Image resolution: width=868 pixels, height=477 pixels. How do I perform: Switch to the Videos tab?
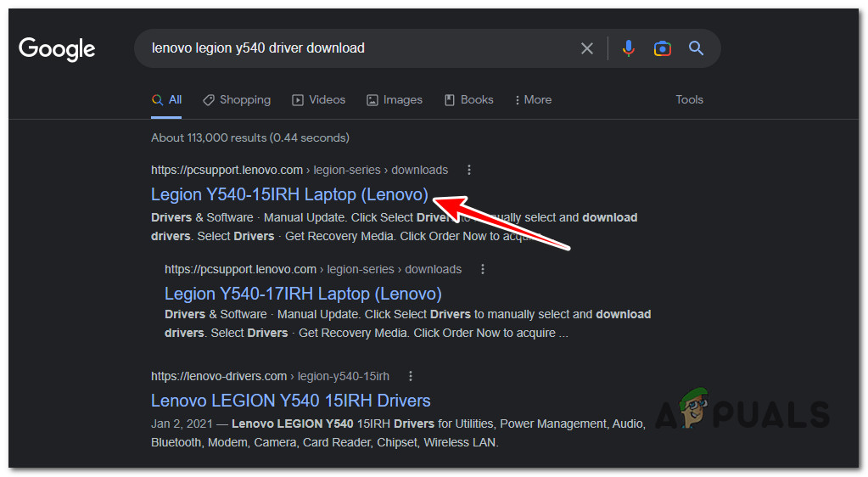319,99
